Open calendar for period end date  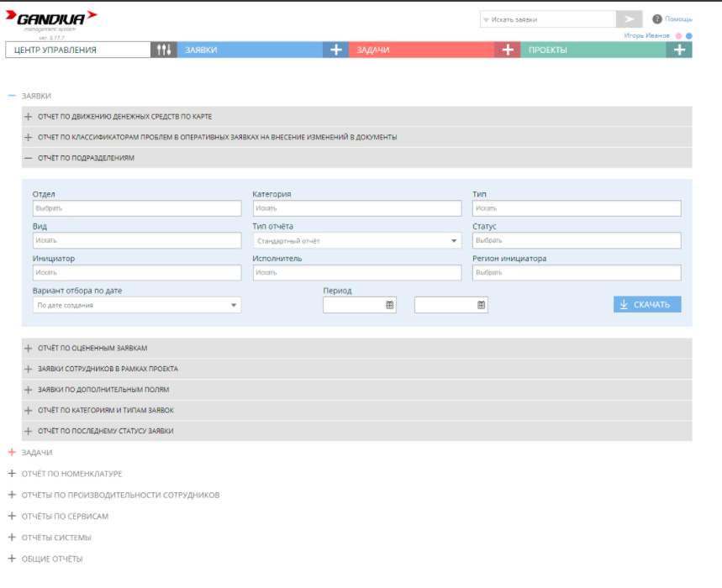481,305
